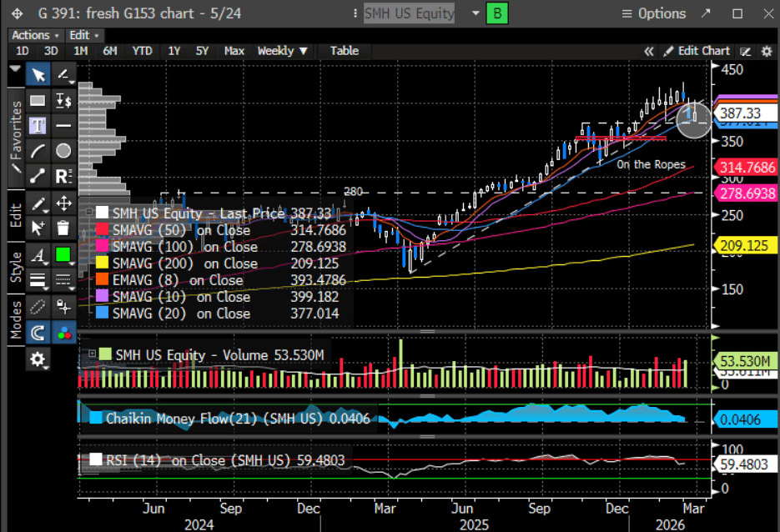Select the trend line segment tool
780x532 pixels.
click(x=38, y=175)
